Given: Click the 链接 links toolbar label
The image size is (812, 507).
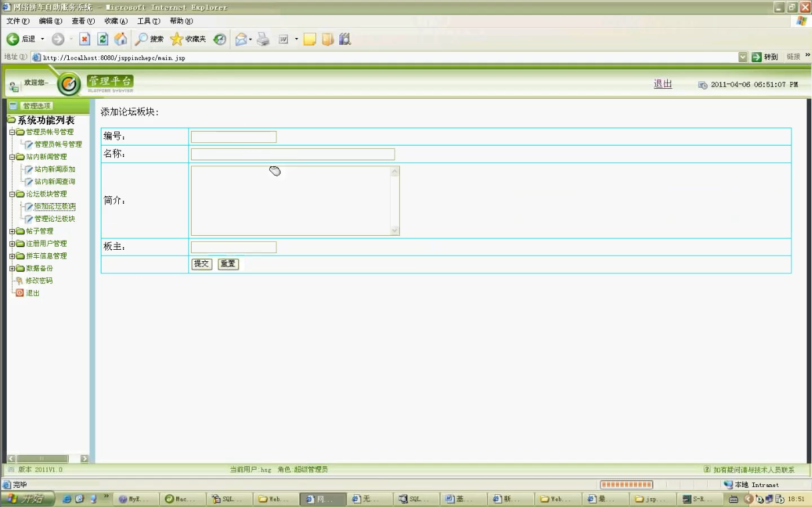Looking at the screenshot, I should [x=793, y=57].
